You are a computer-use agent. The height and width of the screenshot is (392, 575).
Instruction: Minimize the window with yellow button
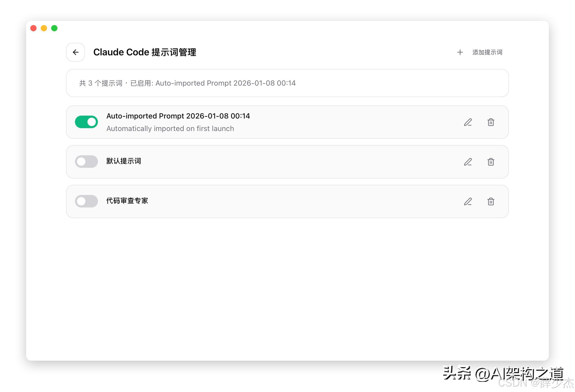(44, 28)
